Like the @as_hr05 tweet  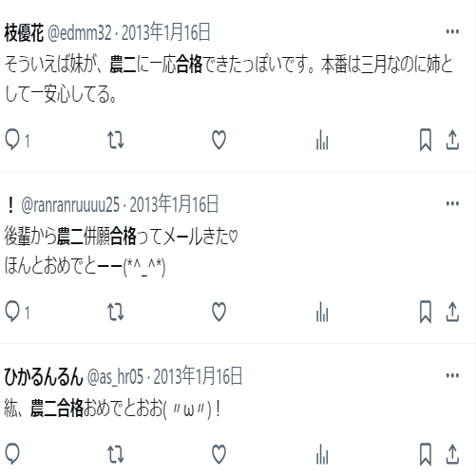[219, 454]
